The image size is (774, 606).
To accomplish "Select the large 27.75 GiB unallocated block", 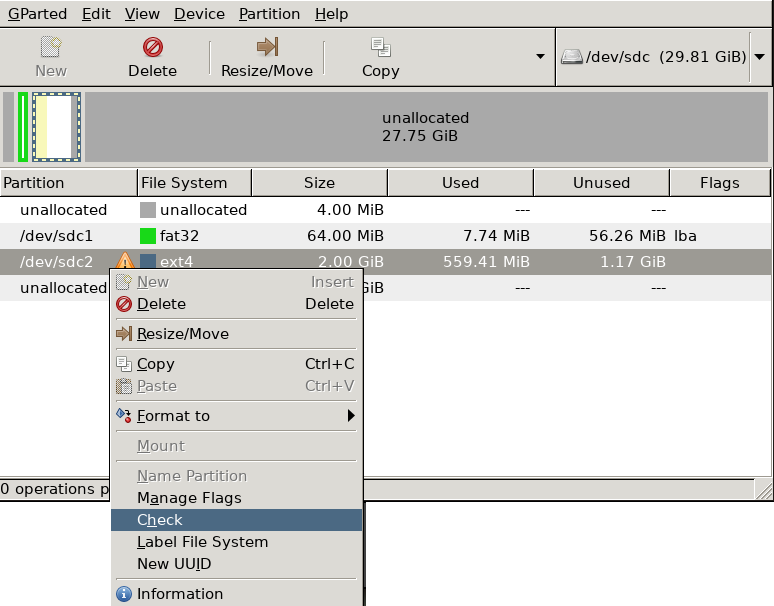I will 426,127.
